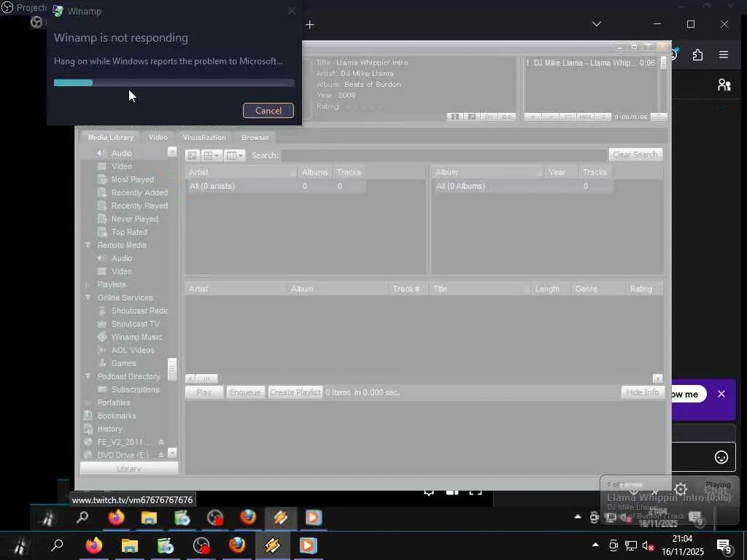Image resolution: width=747 pixels, height=560 pixels.
Task: Click the Hide Info button
Action: 643,392
